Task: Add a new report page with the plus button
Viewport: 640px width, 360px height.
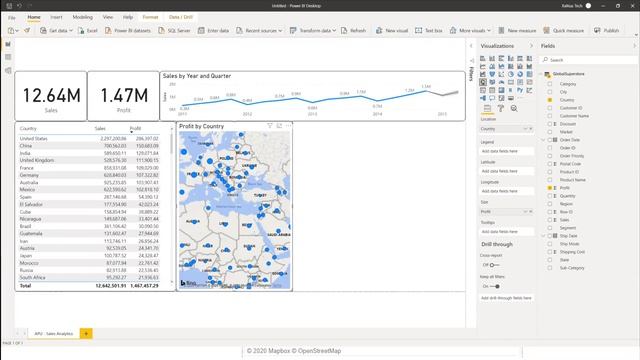Action: [x=86, y=333]
